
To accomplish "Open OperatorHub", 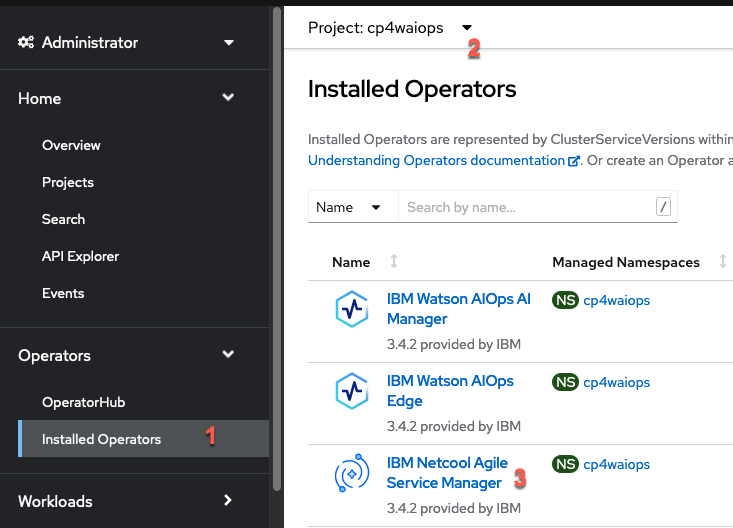I will point(84,402).
